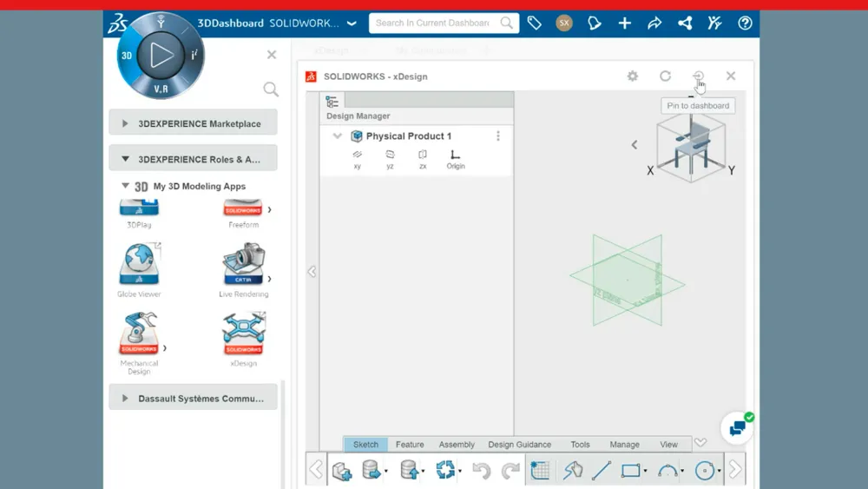
Task: Click the plus add icon in top bar
Action: (624, 23)
